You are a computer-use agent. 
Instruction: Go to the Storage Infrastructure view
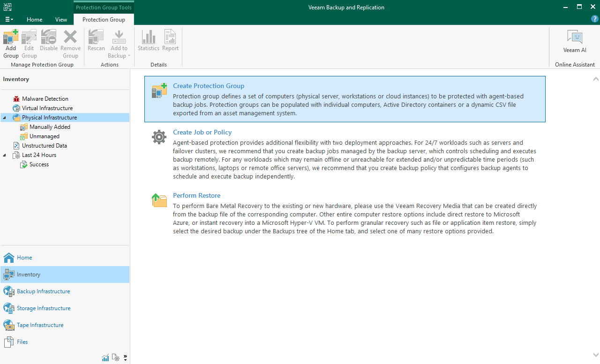tap(43, 308)
